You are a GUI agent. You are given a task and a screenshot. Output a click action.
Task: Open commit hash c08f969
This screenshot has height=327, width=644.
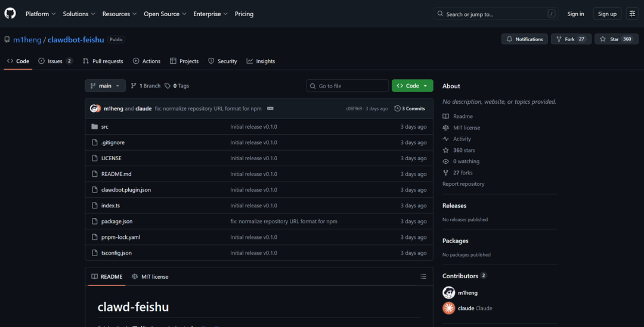[x=354, y=109]
